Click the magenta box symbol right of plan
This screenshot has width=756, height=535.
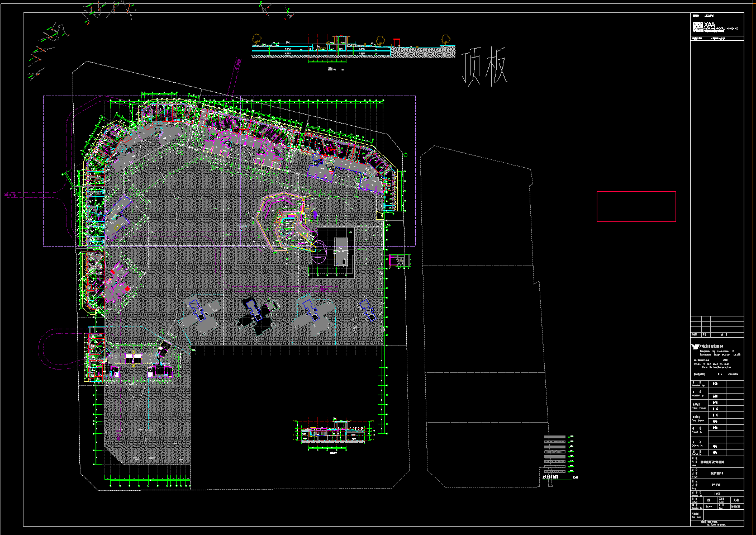[399, 260]
